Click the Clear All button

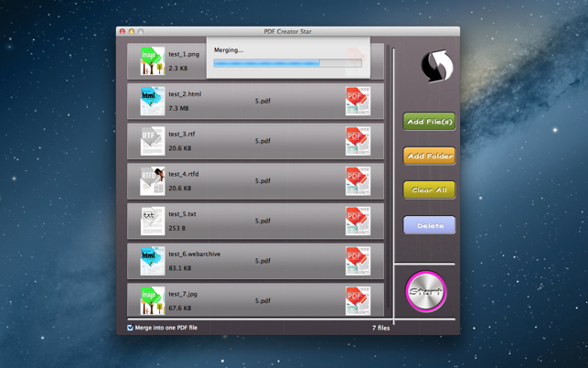click(x=430, y=190)
